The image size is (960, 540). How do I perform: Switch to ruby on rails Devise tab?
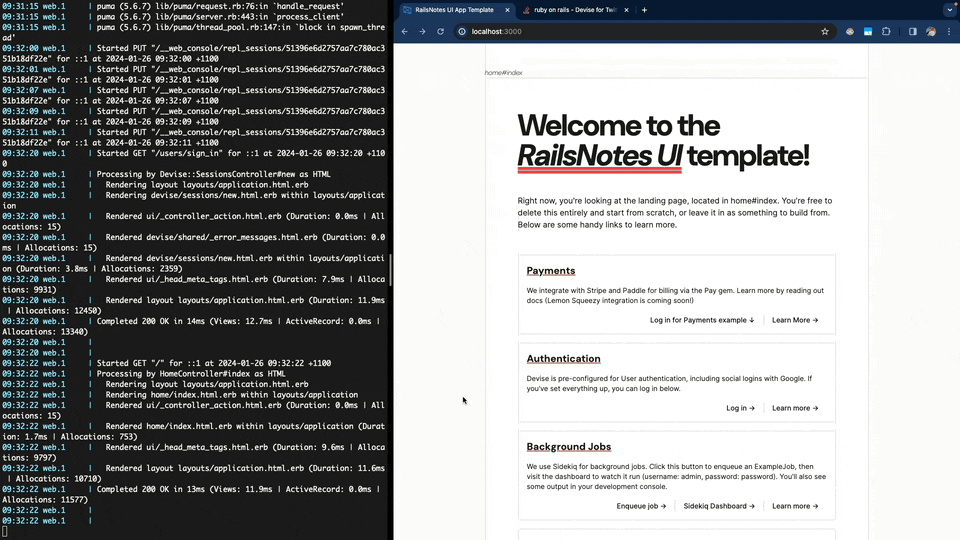point(574,10)
